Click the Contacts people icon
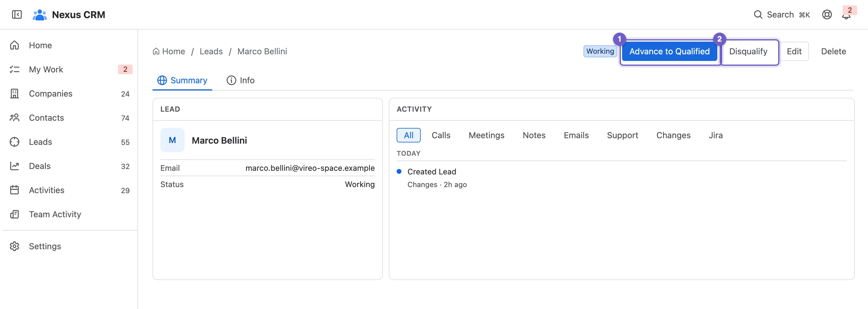Image resolution: width=868 pixels, height=309 pixels. point(14,118)
